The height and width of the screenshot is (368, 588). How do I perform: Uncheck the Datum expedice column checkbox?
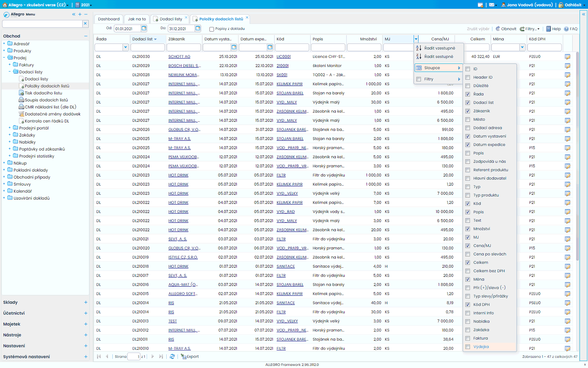(468, 145)
